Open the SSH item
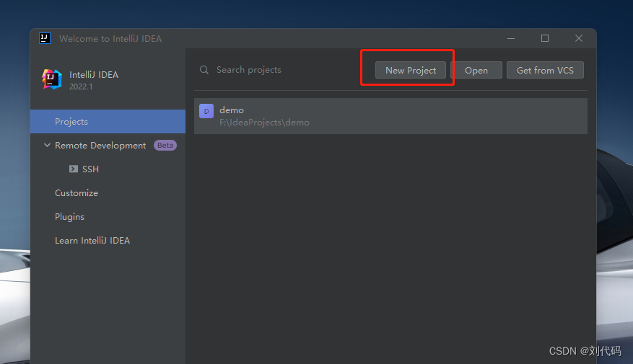This screenshot has height=364, width=633. (90, 169)
